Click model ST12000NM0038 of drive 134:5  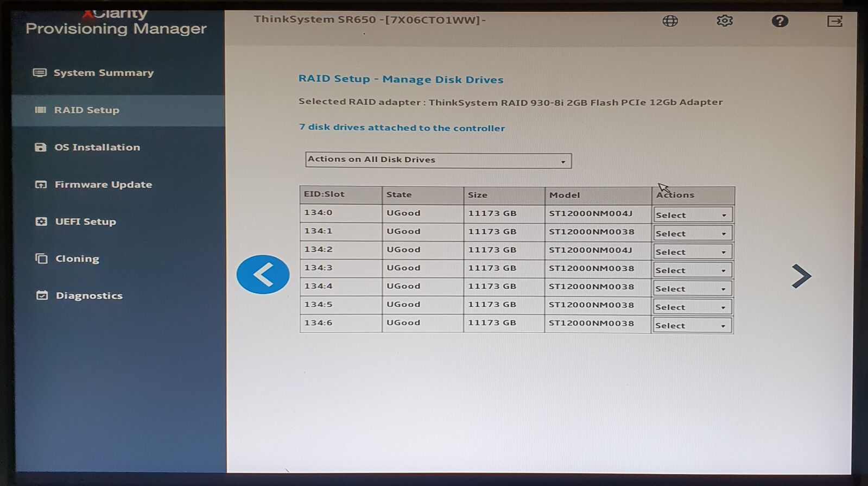(591, 305)
